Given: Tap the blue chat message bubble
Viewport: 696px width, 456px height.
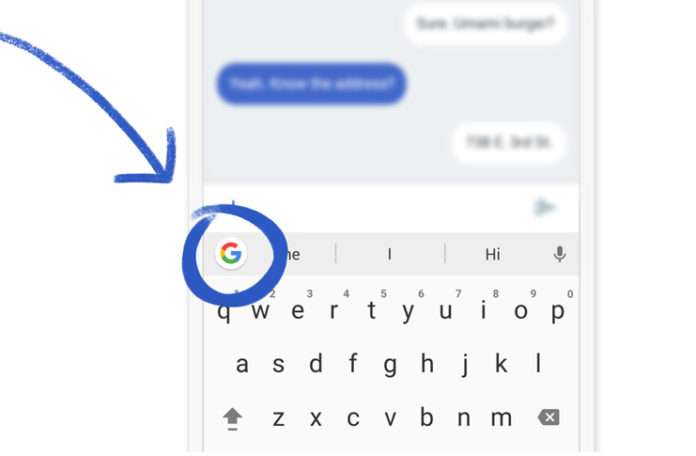Looking at the screenshot, I should click(312, 83).
